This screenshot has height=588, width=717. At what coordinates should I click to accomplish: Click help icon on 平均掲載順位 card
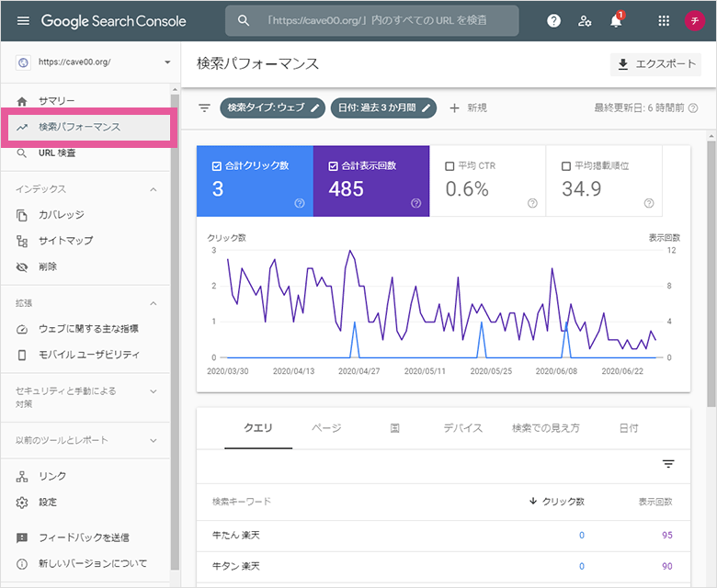pyautogui.click(x=649, y=203)
